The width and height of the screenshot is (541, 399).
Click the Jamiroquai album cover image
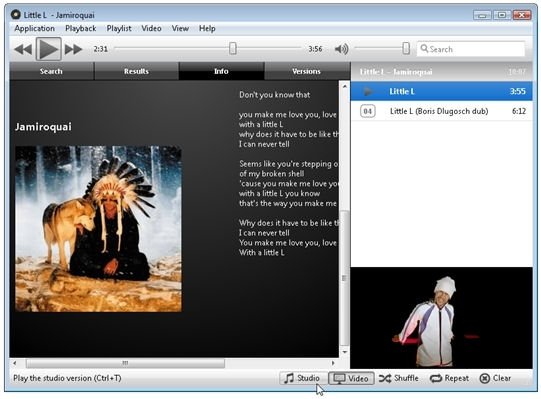(x=98, y=229)
